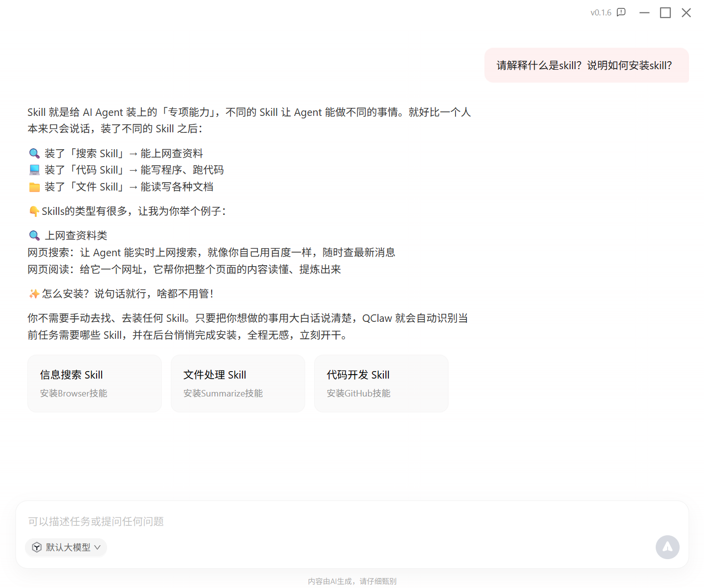Image resolution: width=704 pixels, height=588 pixels.
Task: Click the disclaimer 内容由AI生成，请仔细甄别
Action: pyautogui.click(x=352, y=581)
